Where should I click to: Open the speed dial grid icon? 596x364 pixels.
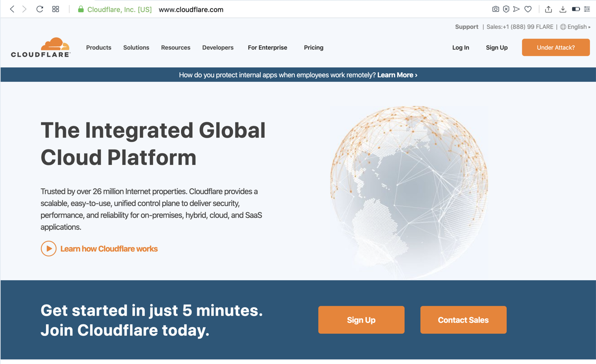tap(56, 9)
